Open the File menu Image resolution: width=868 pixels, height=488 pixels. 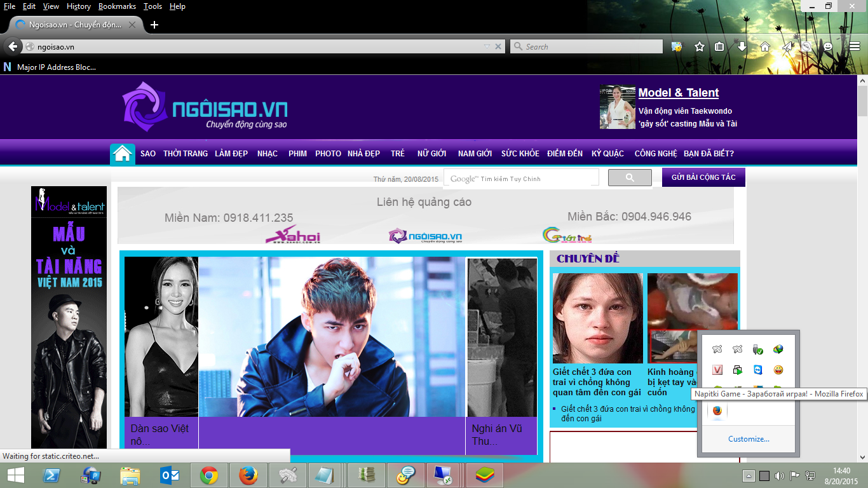click(10, 6)
